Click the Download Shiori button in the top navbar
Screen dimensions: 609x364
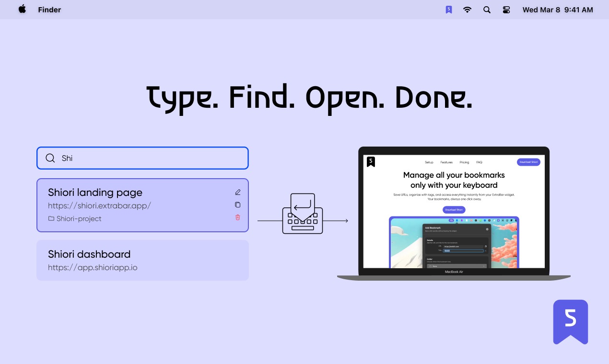[x=528, y=162]
